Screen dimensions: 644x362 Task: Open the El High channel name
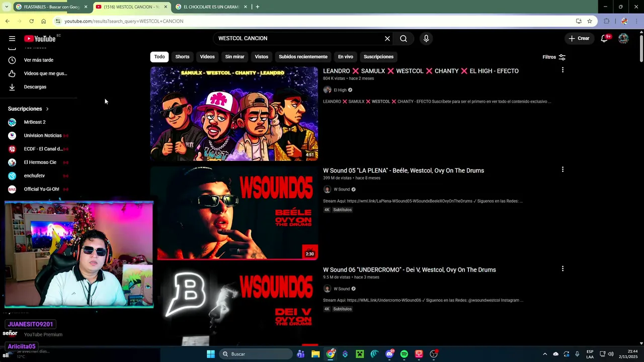pyautogui.click(x=340, y=90)
